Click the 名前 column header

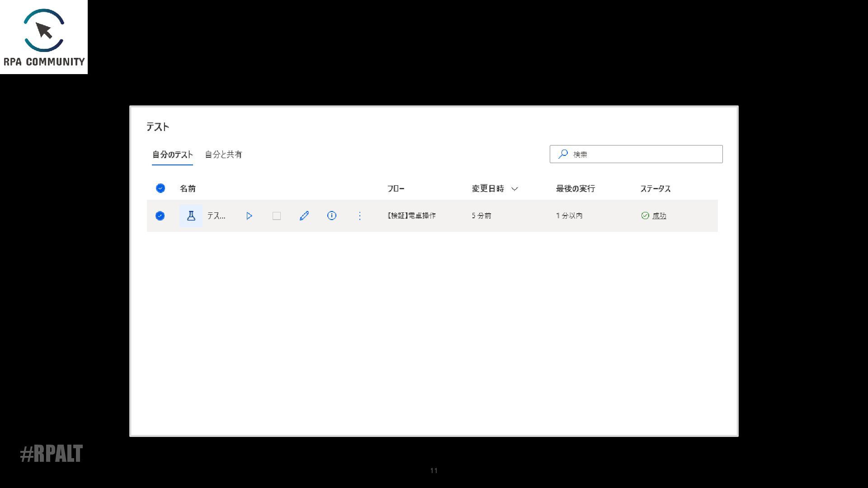pos(188,188)
